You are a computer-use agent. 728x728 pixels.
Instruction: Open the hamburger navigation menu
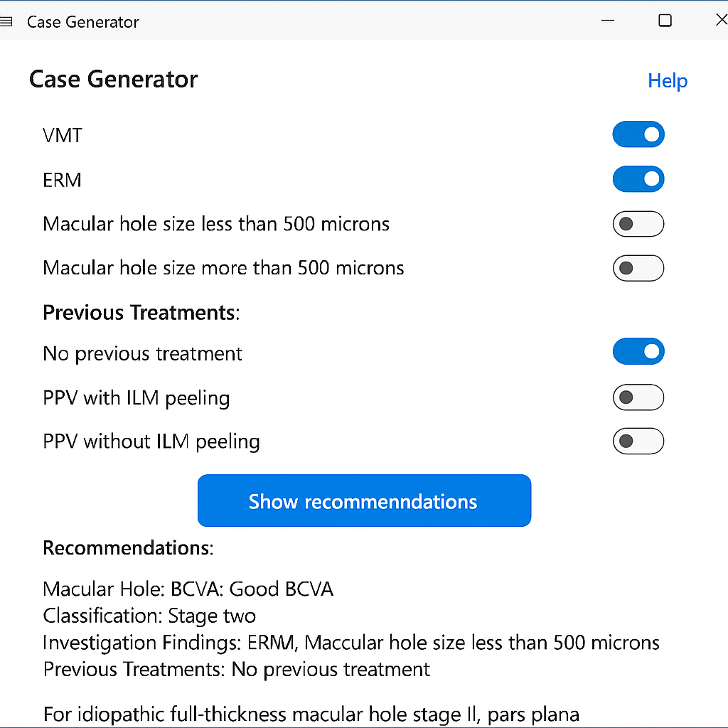pos(7,21)
